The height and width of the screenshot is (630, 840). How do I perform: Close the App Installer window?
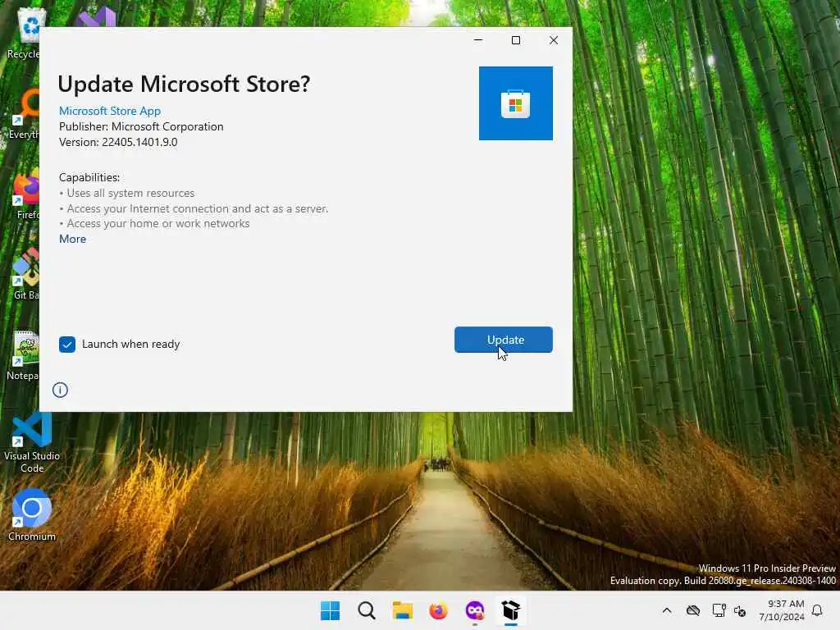(554, 40)
